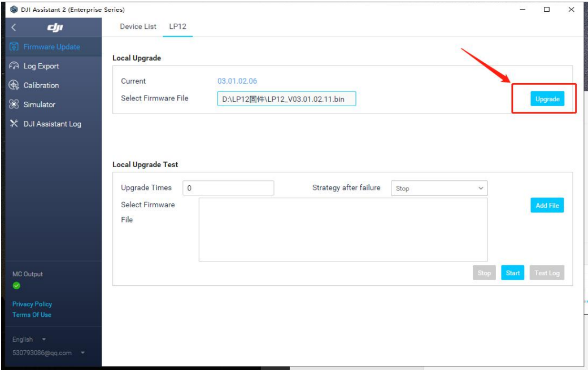This screenshot has width=588, height=370.
Task: Open the Privacy Policy link
Action: 32,304
